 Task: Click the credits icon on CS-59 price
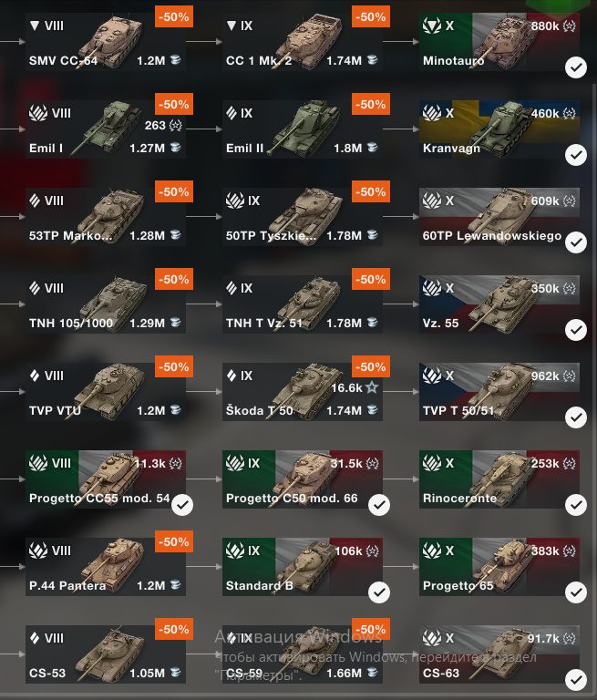(x=373, y=673)
